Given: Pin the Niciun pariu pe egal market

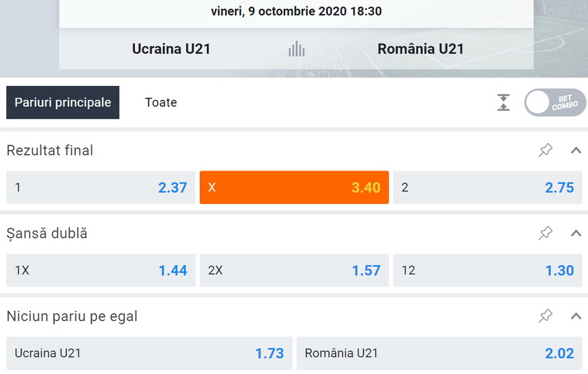Looking at the screenshot, I should (545, 316).
